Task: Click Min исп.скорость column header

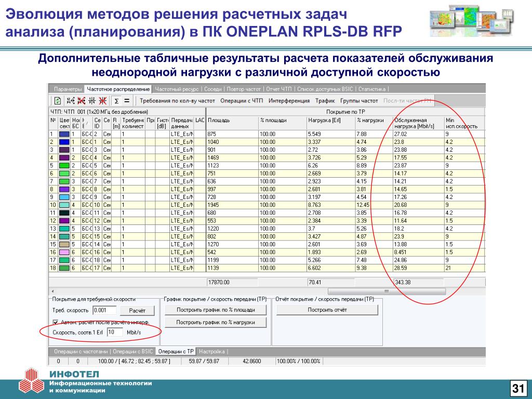Action: [x=464, y=123]
